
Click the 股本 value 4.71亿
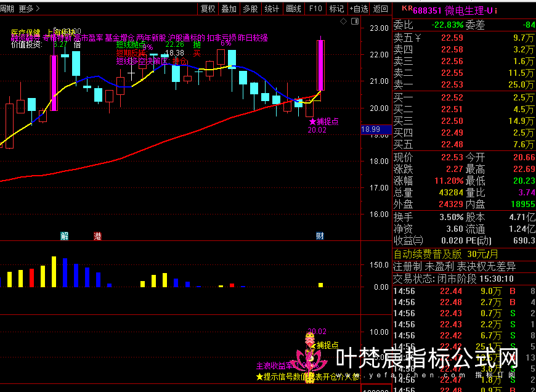pos(522,217)
